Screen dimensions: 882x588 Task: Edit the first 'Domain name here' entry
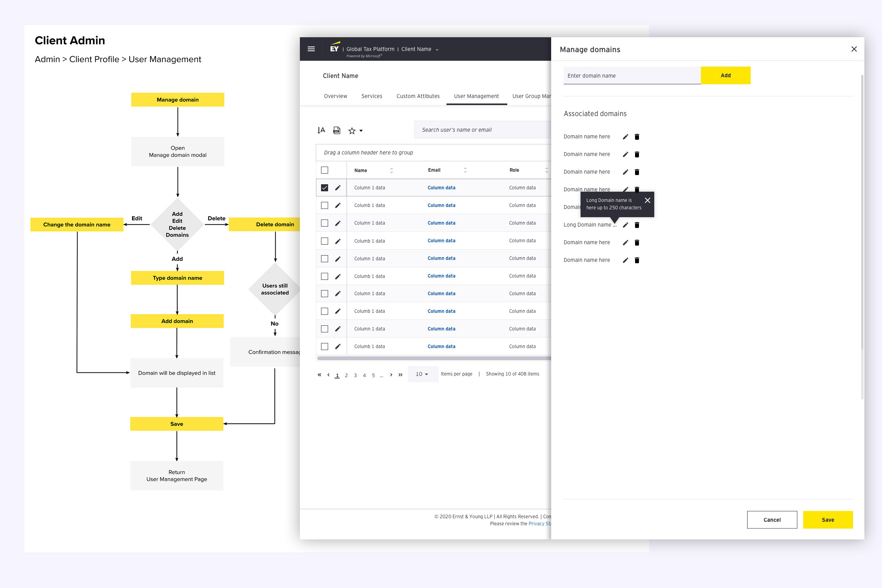pyautogui.click(x=625, y=136)
